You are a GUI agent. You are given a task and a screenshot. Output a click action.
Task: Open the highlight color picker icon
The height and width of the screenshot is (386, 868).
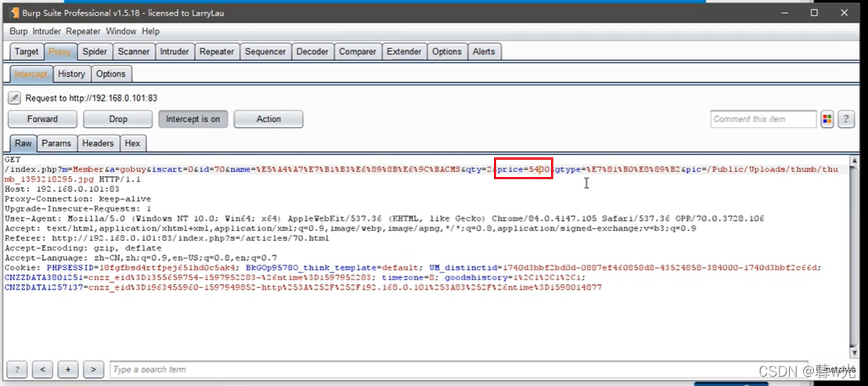(x=827, y=119)
